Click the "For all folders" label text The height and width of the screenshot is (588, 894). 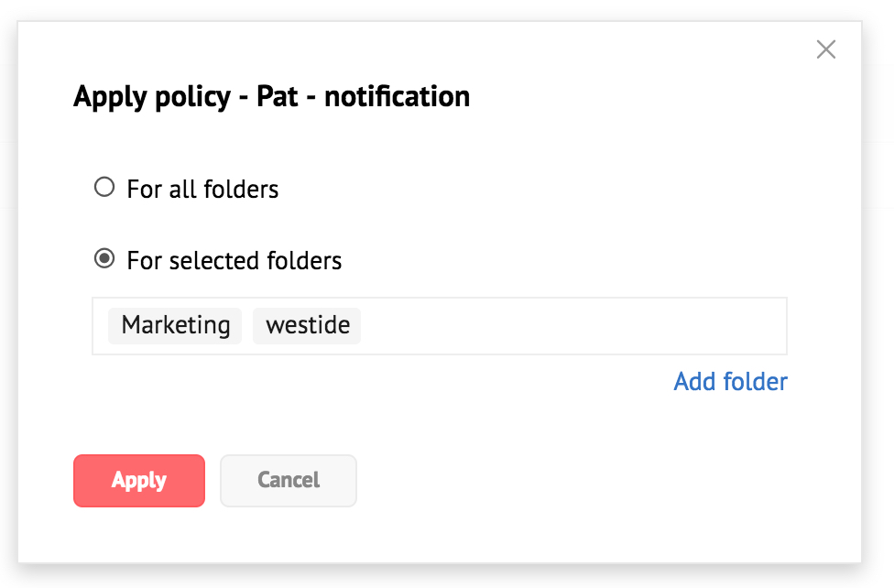(x=202, y=190)
